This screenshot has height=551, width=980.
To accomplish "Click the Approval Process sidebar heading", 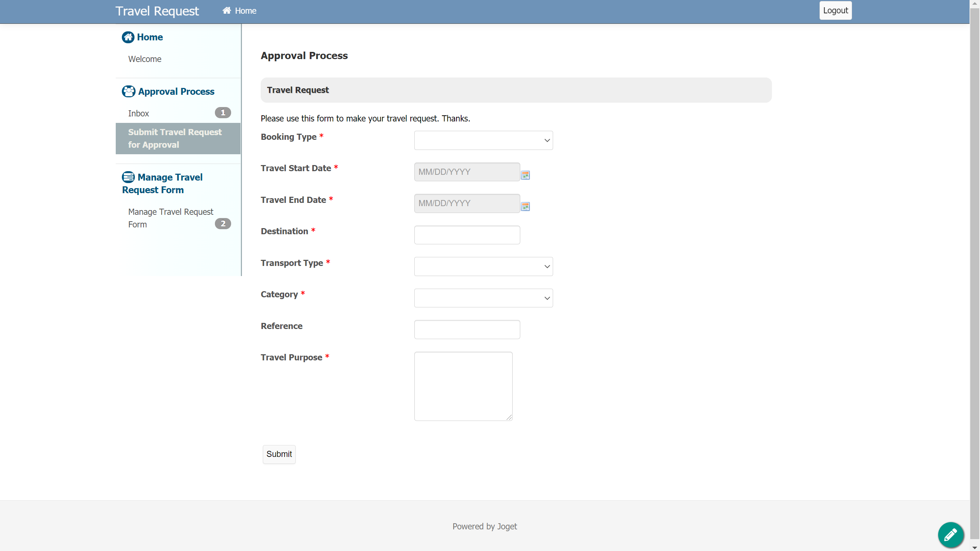I will (x=176, y=92).
